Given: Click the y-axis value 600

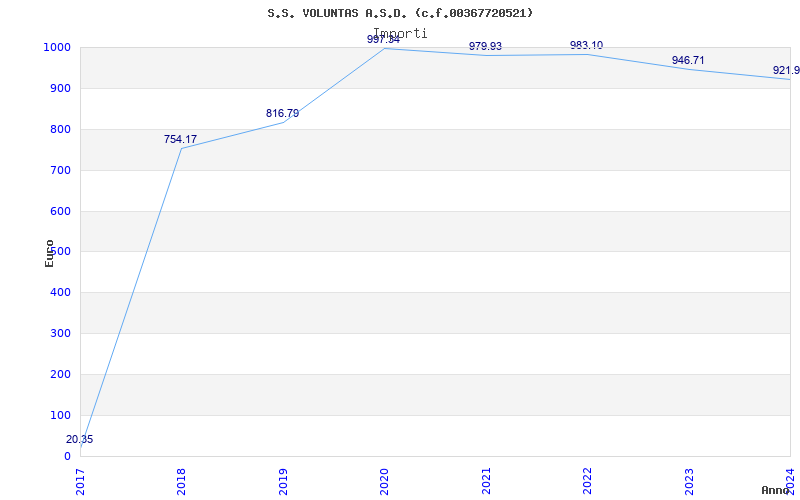Looking at the screenshot, I should (60, 211).
